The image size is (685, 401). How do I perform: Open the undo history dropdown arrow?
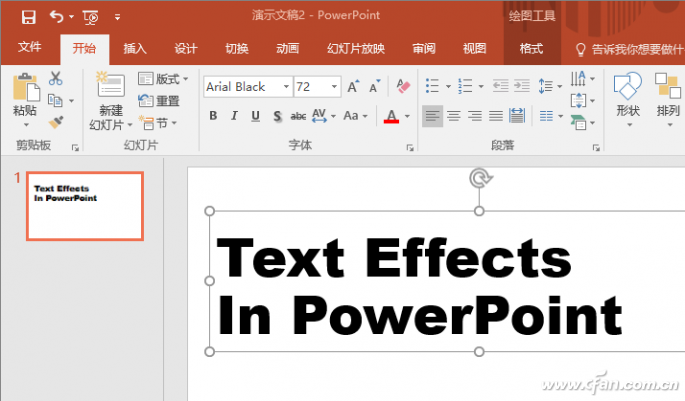pos(72,17)
